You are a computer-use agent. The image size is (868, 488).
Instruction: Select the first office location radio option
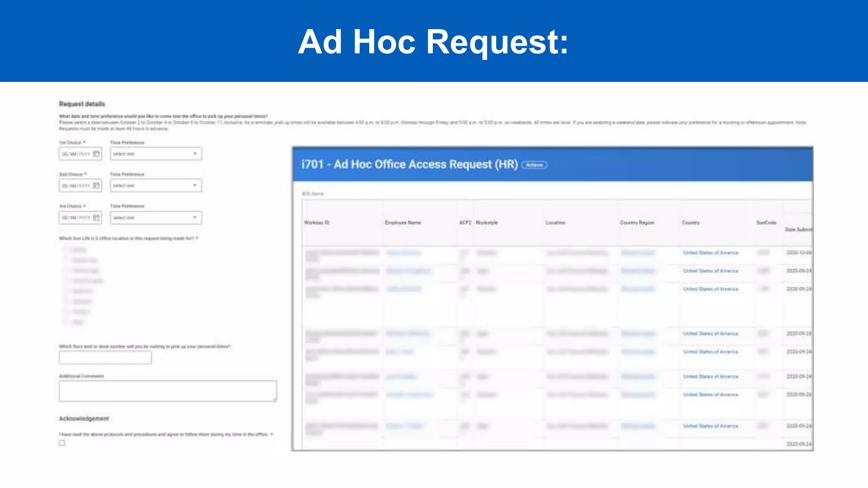tap(66, 250)
